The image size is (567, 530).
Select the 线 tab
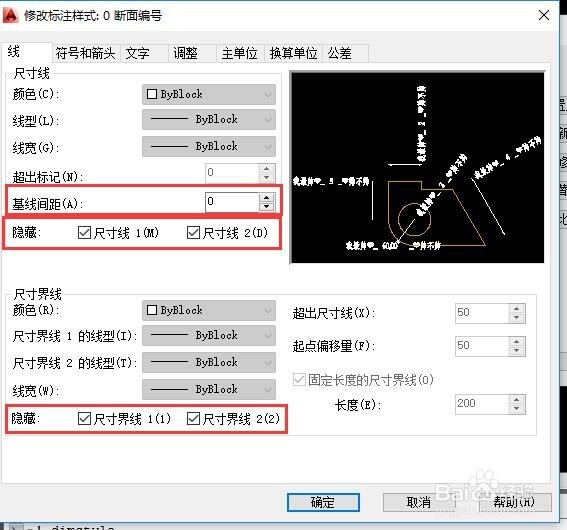pos(26,52)
